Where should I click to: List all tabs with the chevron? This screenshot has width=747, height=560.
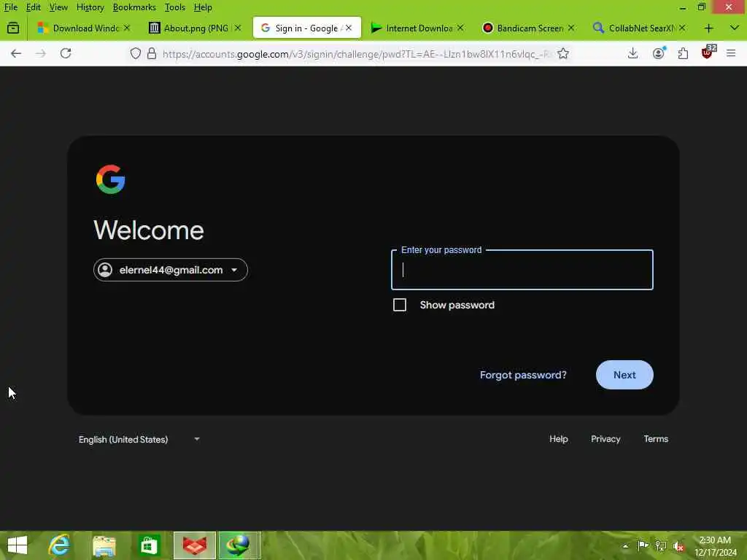[734, 28]
